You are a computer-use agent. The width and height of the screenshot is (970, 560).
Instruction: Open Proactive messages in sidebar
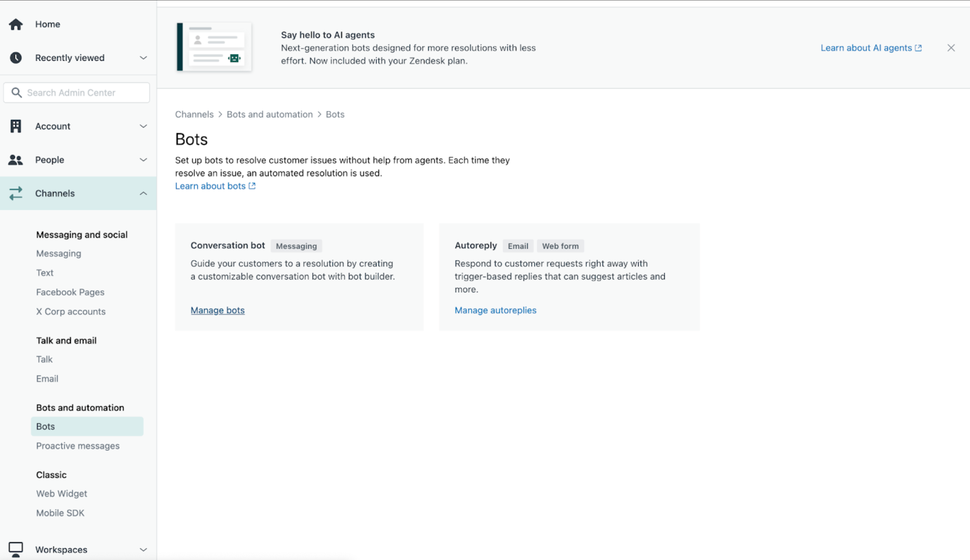point(78,446)
